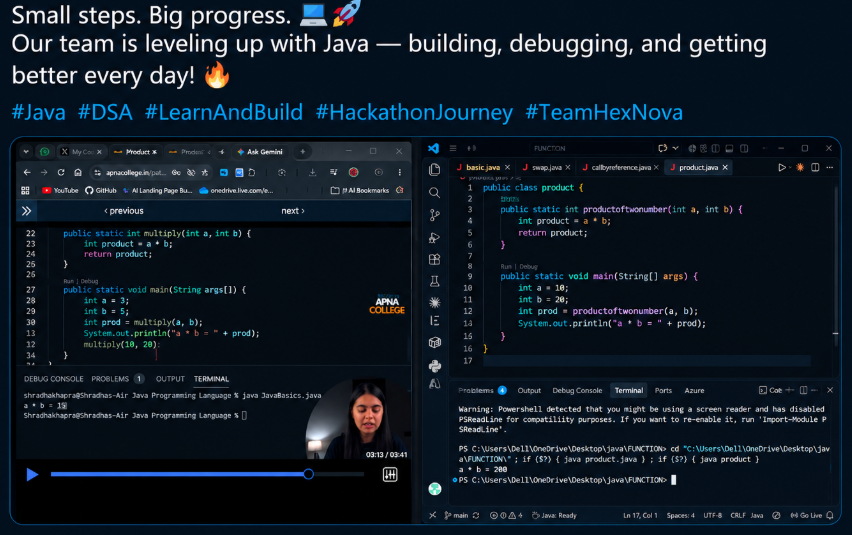Image resolution: width=852 pixels, height=535 pixels.
Task: Open the Azure icon in VS Code activity bar
Action: point(435,383)
